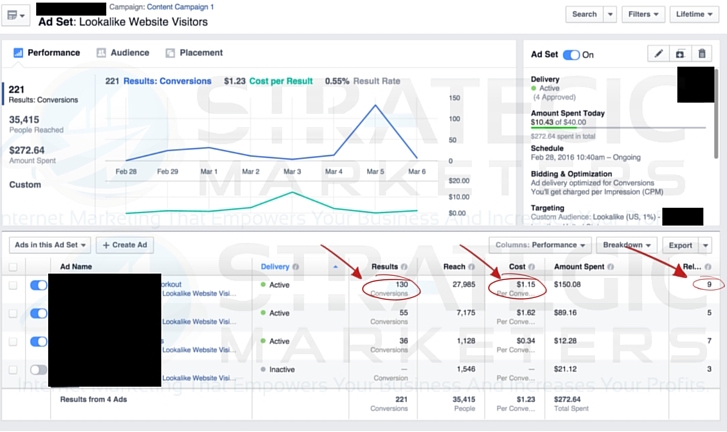Image resolution: width=727 pixels, height=432 pixels.
Task: Click the Mar 5 peak on conversions chart
Action: [376, 106]
